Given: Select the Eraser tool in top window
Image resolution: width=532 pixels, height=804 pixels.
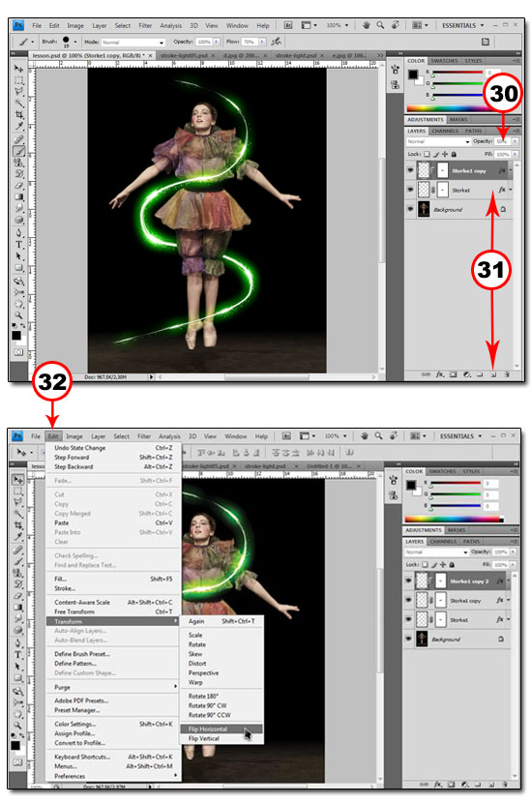Looking at the screenshot, I should 19,186.
